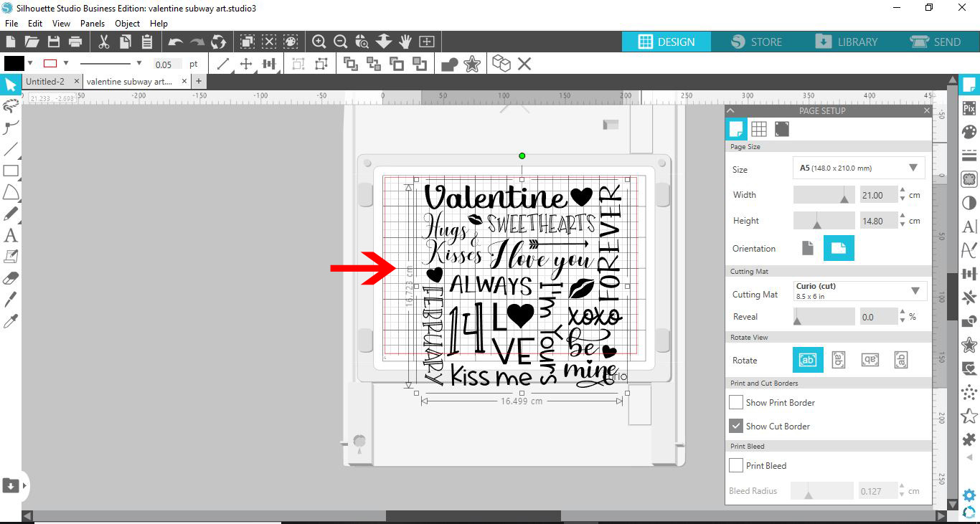Switch to the Untitled-2 tab
Image resolution: width=980 pixels, height=524 pixels.
[45, 82]
